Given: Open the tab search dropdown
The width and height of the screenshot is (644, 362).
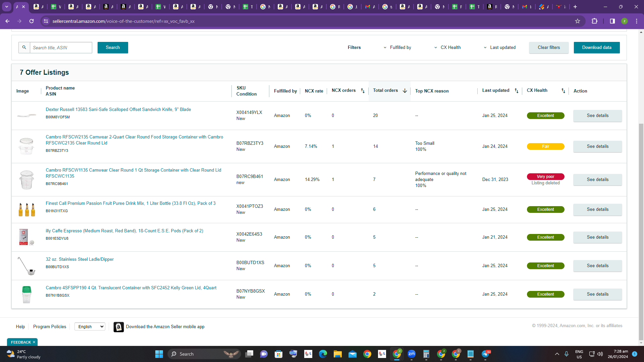Looking at the screenshot, I should (x=7, y=7).
